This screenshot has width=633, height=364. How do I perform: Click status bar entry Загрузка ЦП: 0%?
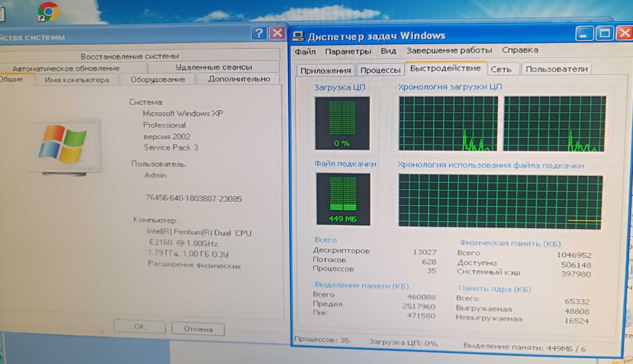tap(404, 342)
